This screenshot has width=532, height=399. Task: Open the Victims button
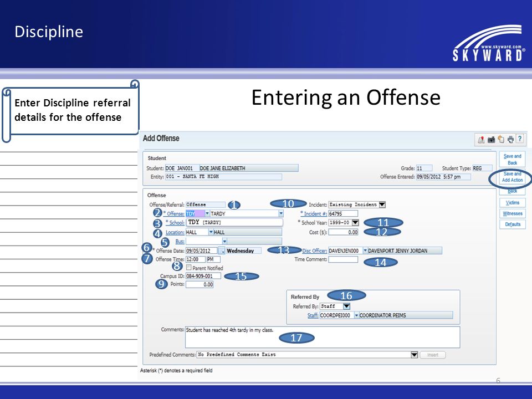pyautogui.click(x=512, y=203)
